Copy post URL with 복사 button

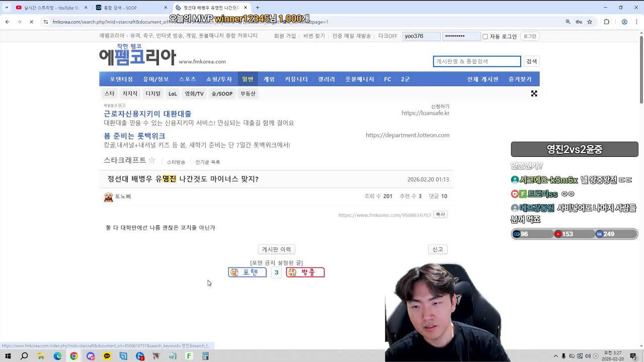point(440,215)
